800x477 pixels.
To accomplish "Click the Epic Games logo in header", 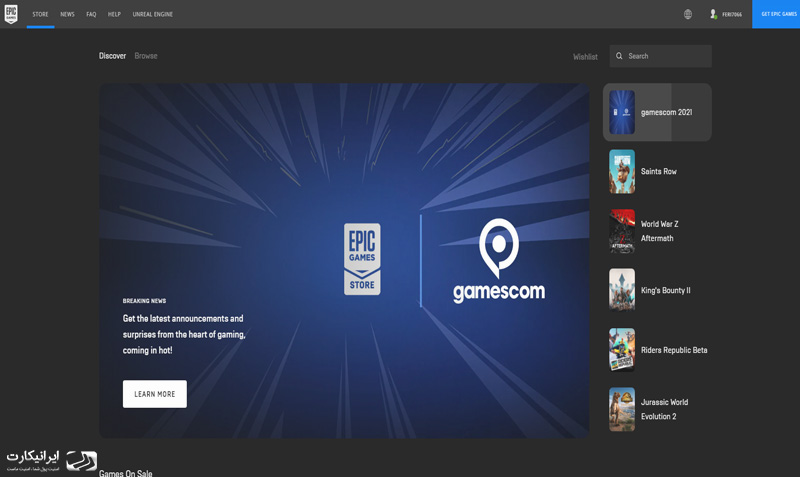I will coord(11,14).
